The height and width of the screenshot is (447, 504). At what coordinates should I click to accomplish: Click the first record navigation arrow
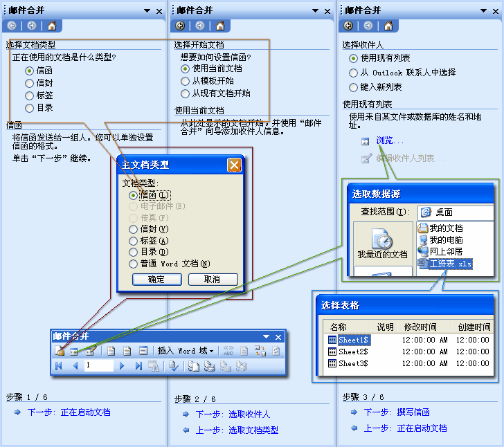60,366
